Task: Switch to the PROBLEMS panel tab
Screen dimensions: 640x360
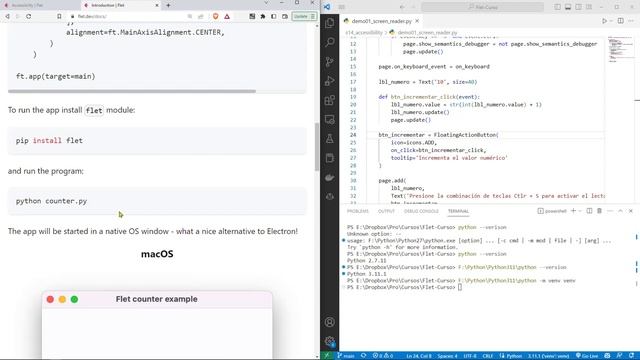Action: point(358,211)
